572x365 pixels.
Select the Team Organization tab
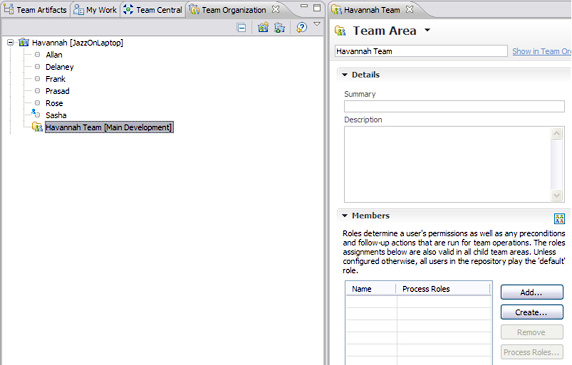[234, 10]
